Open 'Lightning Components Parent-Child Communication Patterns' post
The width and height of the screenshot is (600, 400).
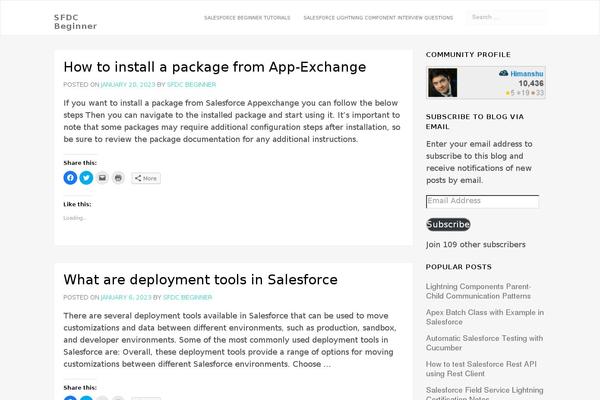[x=478, y=291]
